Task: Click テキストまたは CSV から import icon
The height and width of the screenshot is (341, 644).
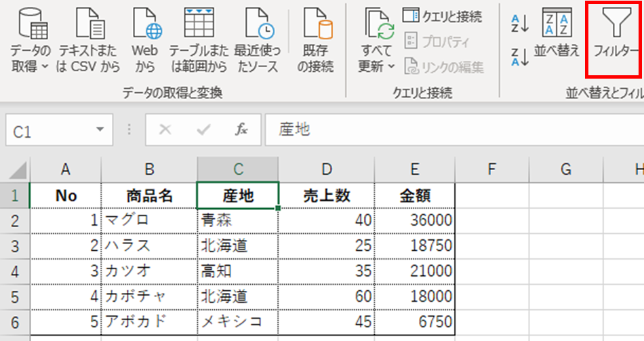Action: tap(89, 27)
